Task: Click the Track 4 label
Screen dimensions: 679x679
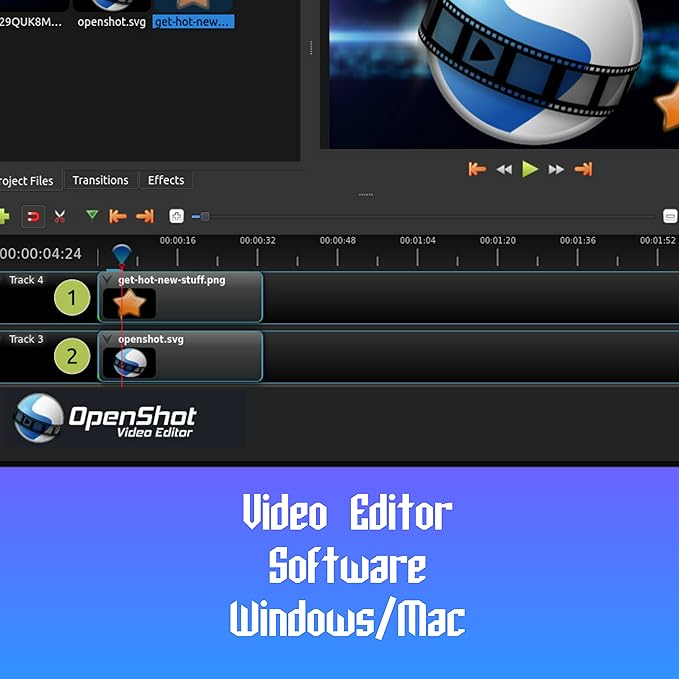Action: 26,280
